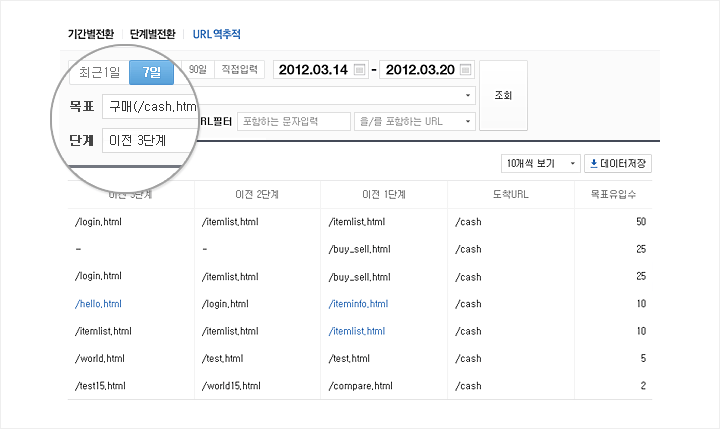
Task: Open end date calendar icon
Action: tap(465, 70)
